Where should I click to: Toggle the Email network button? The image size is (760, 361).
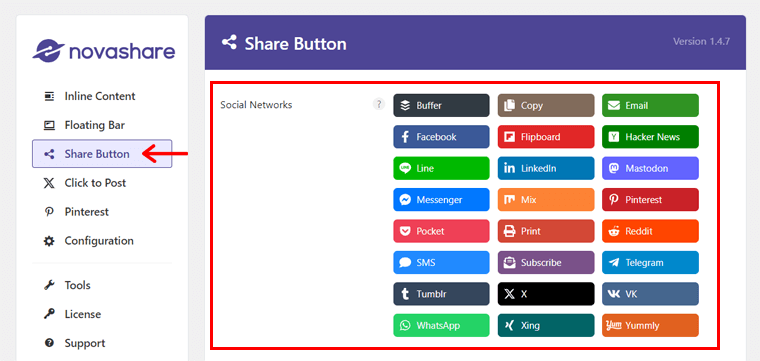pos(650,105)
